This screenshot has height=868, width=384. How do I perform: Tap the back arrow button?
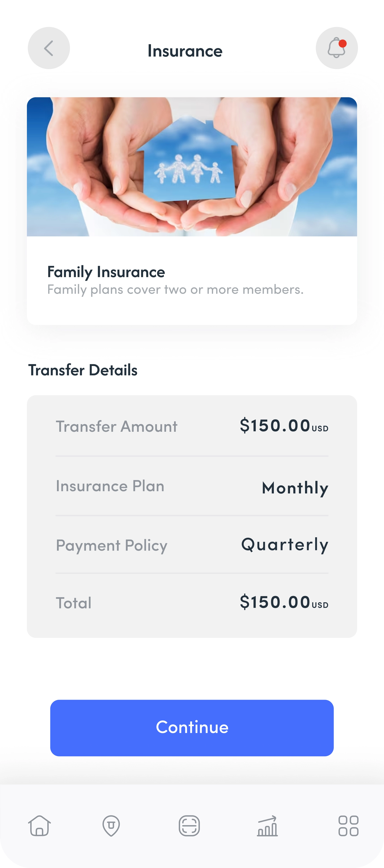click(49, 48)
